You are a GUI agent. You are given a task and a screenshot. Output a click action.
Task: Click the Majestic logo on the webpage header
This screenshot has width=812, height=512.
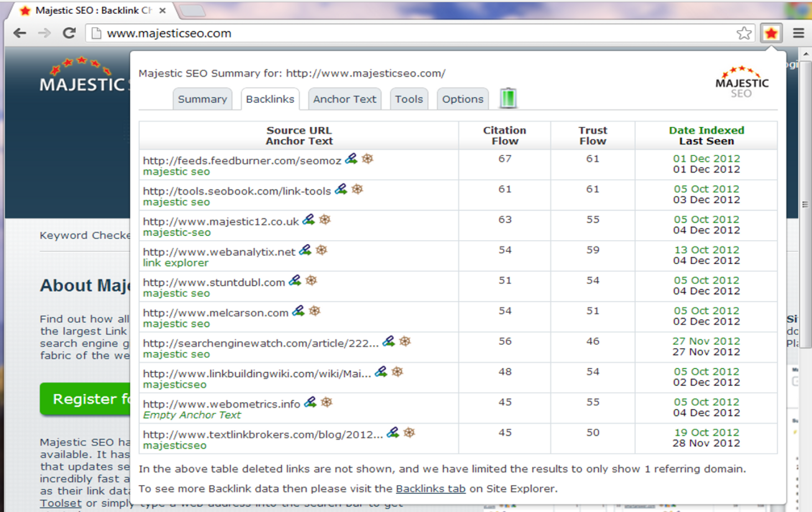[x=85, y=75]
